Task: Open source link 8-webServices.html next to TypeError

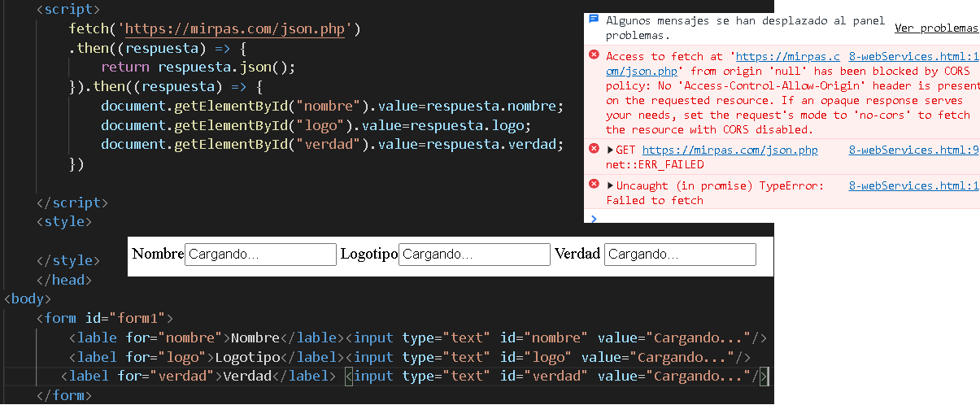Action: [x=913, y=186]
